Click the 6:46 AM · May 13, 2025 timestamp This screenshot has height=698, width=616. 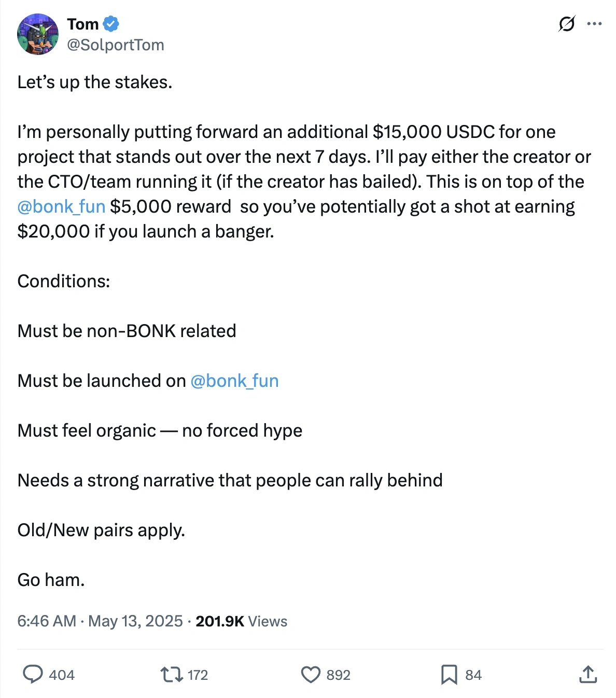[100, 621]
